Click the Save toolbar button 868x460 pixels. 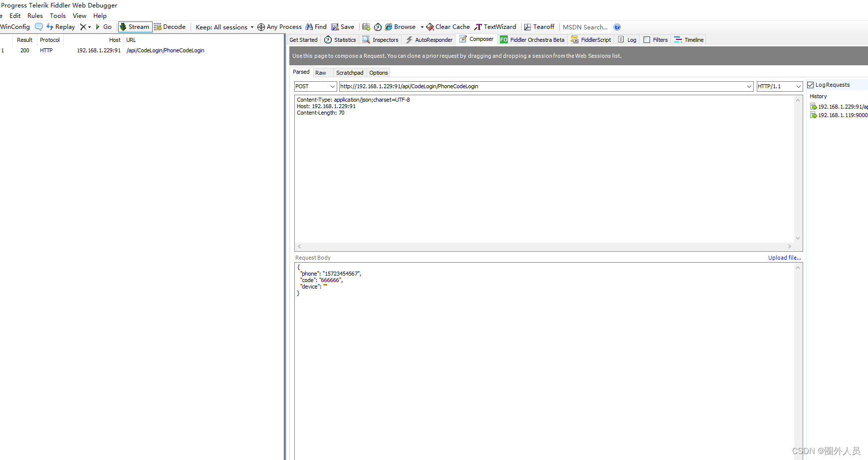pyautogui.click(x=343, y=27)
